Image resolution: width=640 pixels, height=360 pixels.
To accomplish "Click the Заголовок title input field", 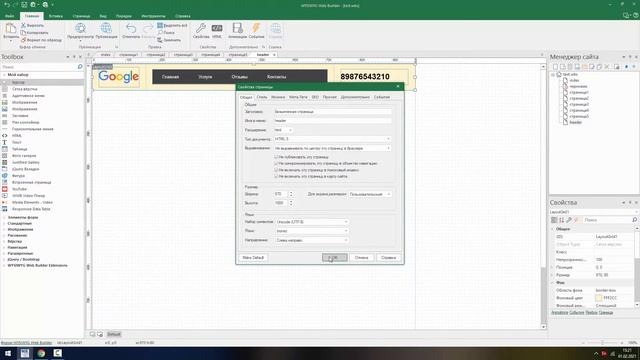I will tap(332, 111).
